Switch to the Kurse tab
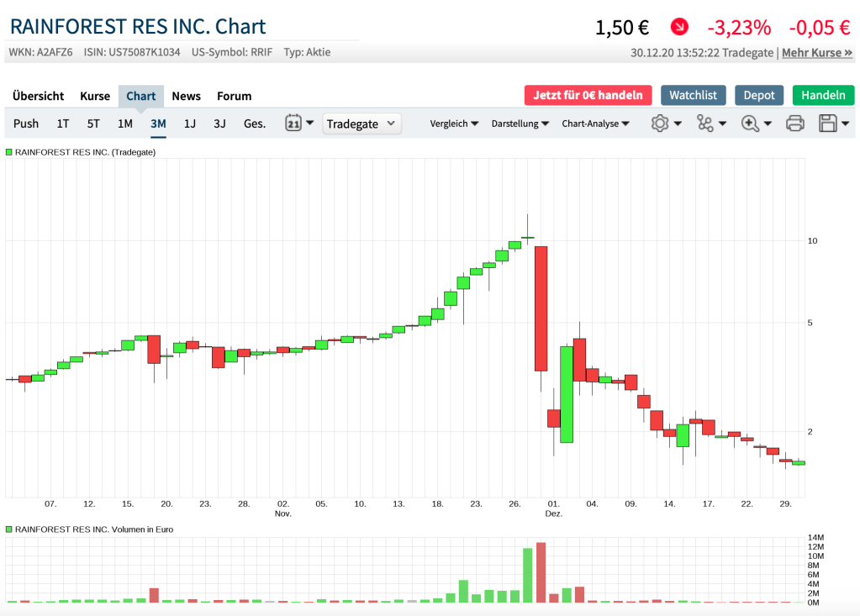The image size is (860, 616). pos(95,96)
